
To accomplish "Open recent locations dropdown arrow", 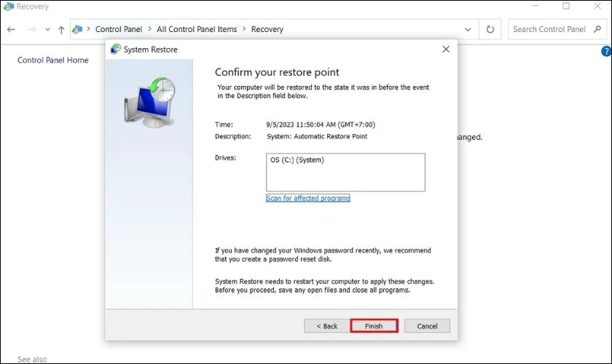I will tap(47, 29).
